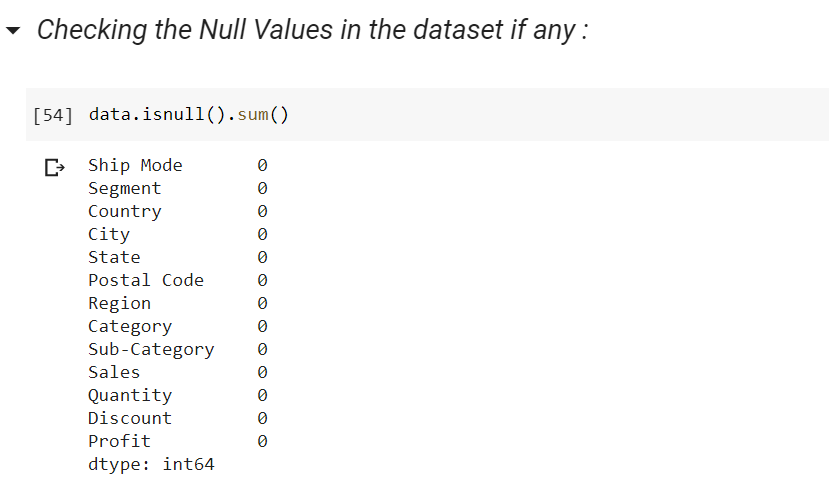Click the State output row
This screenshot has height=490, width=829.
(x=178, y=257)
